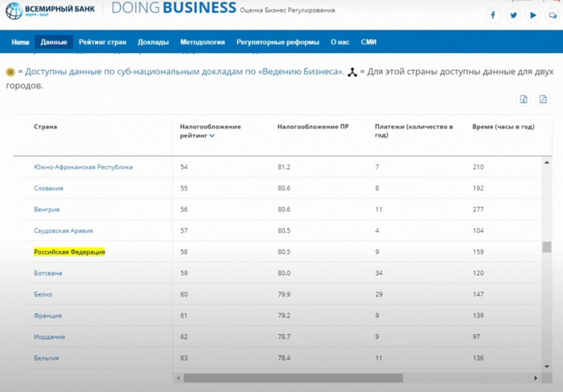563x392 pixels.
Task: Open Регуляторные реформы menu item
Action: pos(278,42)
